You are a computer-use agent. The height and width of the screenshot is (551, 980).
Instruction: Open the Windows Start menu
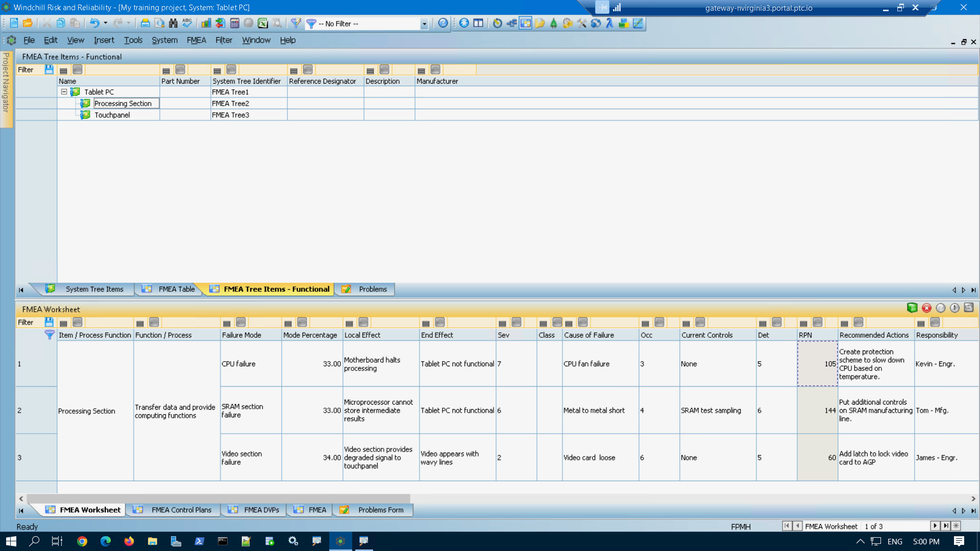pos(11,541)
